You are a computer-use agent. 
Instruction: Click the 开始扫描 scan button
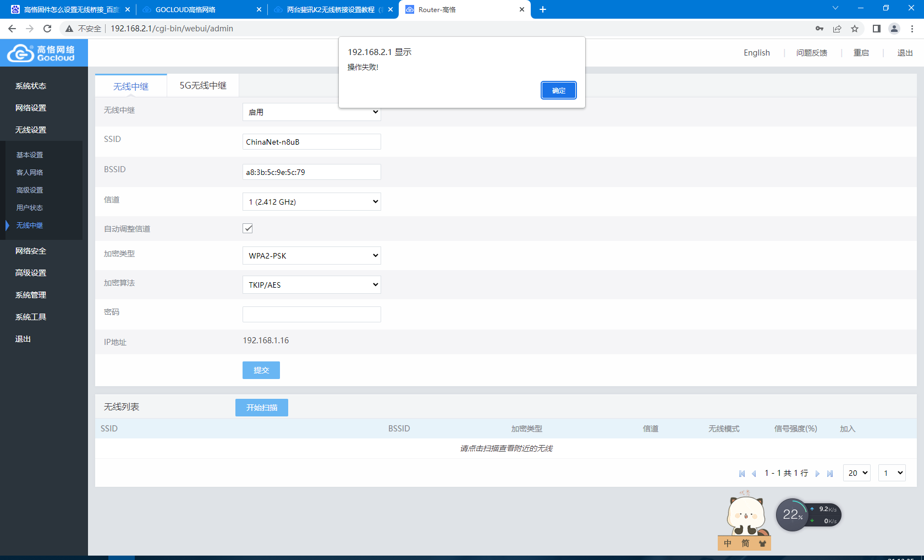click(262, 408)
